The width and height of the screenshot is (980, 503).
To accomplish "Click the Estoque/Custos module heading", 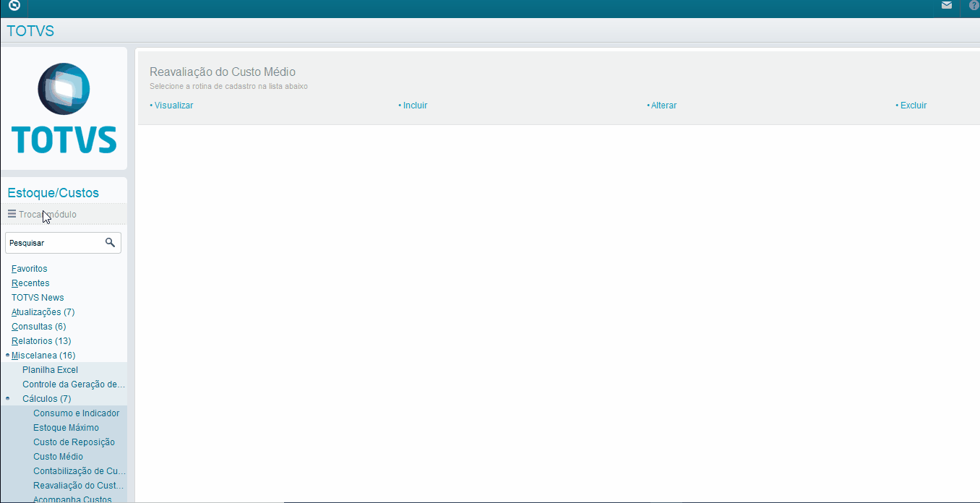I will pyautogui.click(x=53, y=193).
